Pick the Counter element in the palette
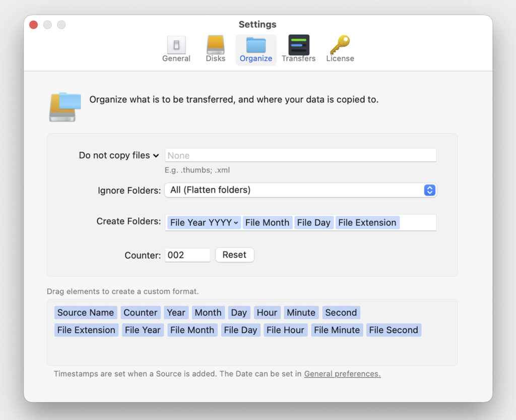The image size is (516, 420). [x=141, y=313]
